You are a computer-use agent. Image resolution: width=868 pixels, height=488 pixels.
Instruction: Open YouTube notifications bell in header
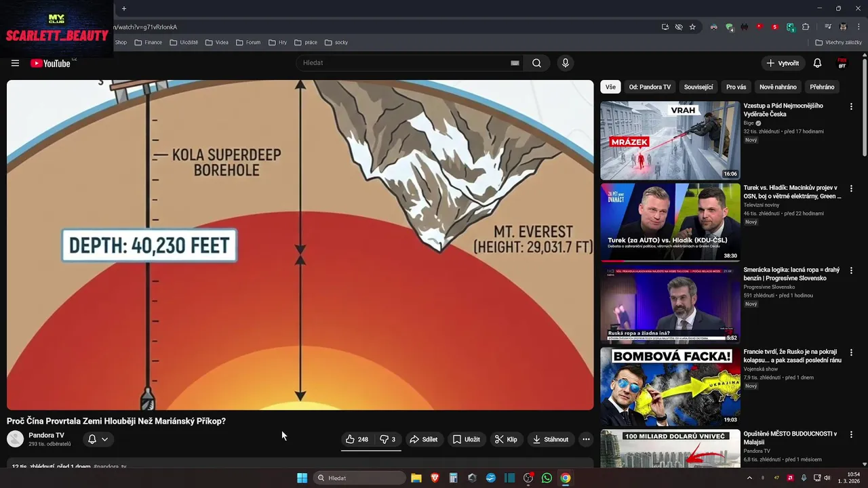click(817, 63)
